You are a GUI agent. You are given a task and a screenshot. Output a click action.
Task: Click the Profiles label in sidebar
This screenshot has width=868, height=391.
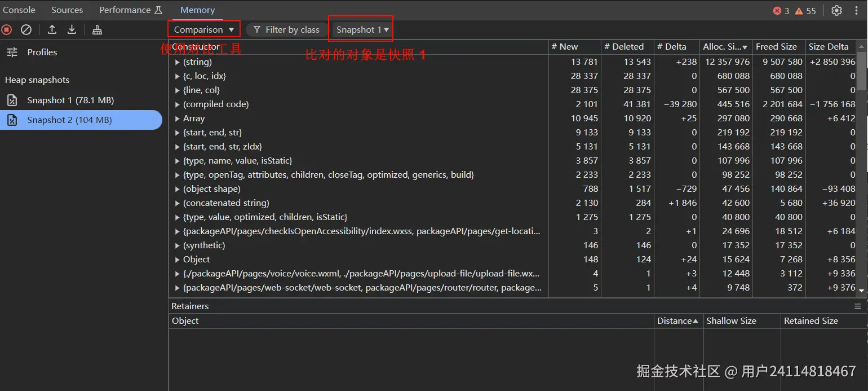coord(42,52)
